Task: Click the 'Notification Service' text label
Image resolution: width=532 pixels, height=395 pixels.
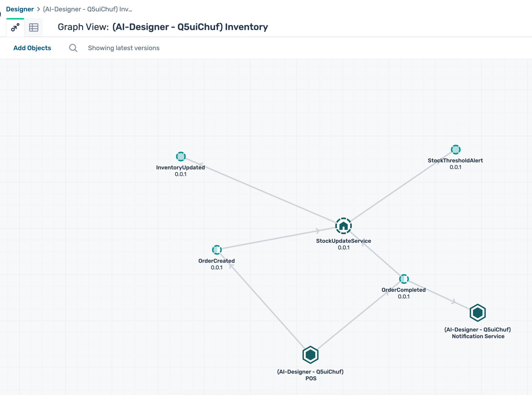Action: (x=478, y=336)
